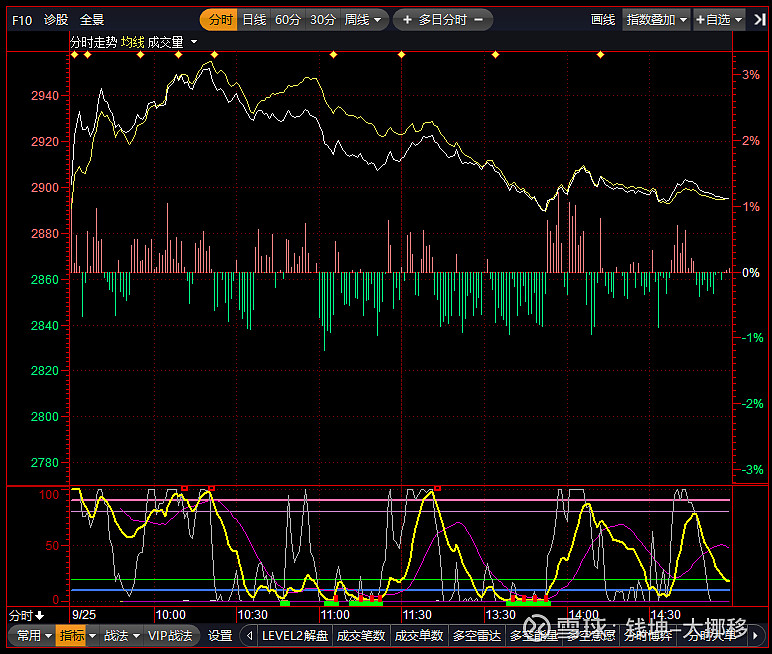Click the 0% label on right axis
The image size is (772, 654).
click(x=751, y=273)
